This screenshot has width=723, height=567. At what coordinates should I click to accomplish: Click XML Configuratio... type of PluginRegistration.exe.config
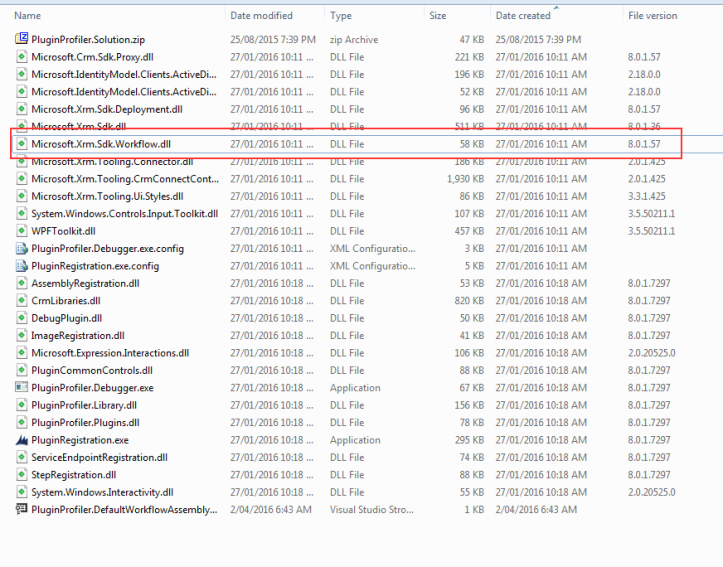pos(373,266)
